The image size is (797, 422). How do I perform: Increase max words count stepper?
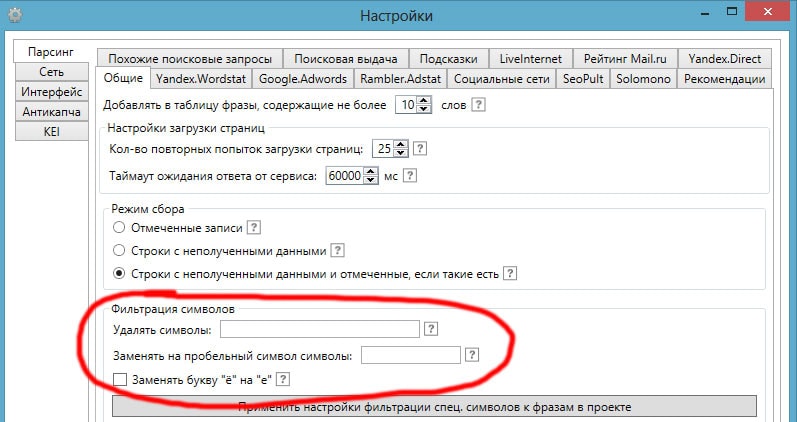coord(423,101)
